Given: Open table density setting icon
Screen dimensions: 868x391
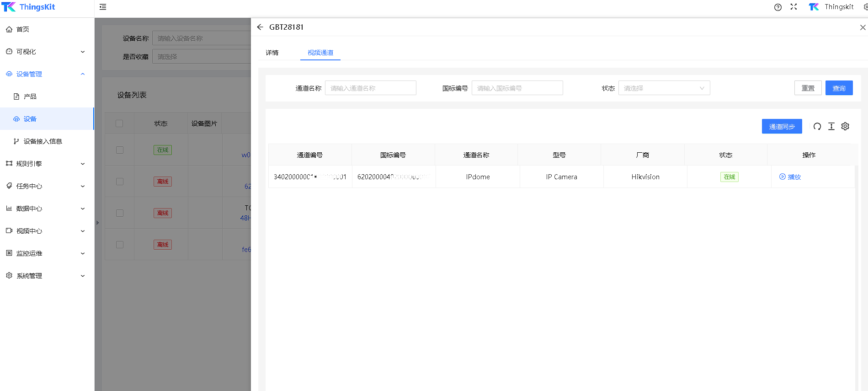Looking at the screenshot, I should click(831, 127).
